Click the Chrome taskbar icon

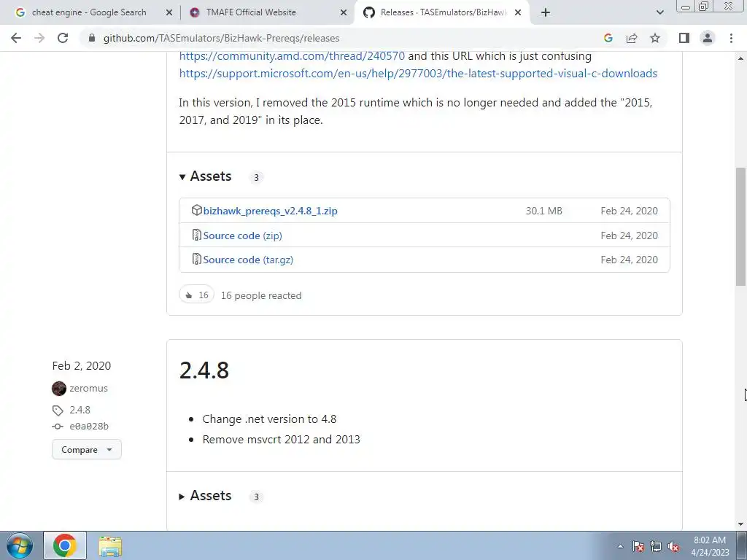[65, 545]
